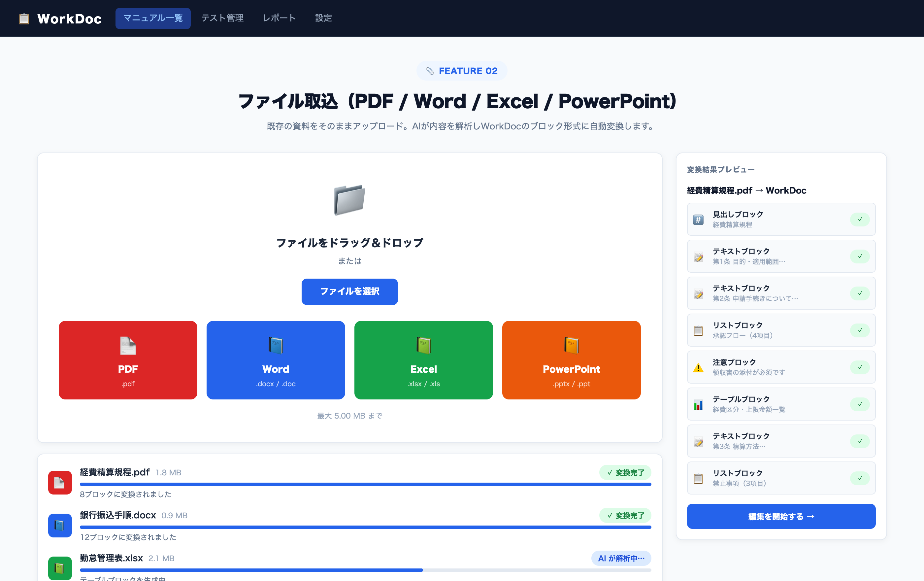924x581 pixels.
Task: Click the memo icon of 第2条 テキストブロック
Action: [698, 293]
